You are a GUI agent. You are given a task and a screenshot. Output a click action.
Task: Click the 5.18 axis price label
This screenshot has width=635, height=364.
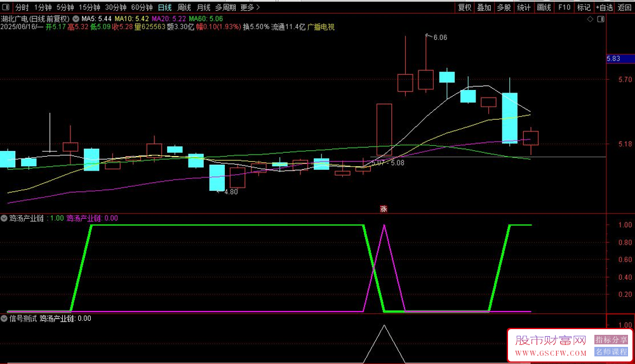click(625, 144)
